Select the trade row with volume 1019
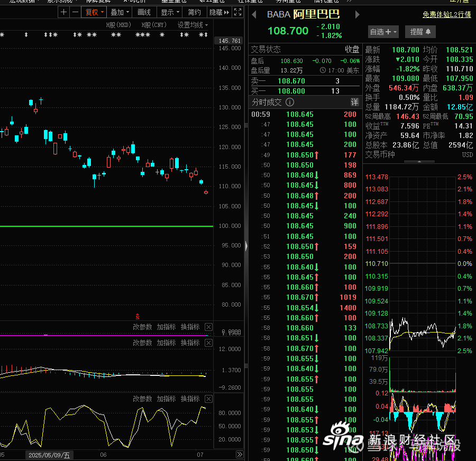Viewport: 476px width, 461px height. point(304,298)
